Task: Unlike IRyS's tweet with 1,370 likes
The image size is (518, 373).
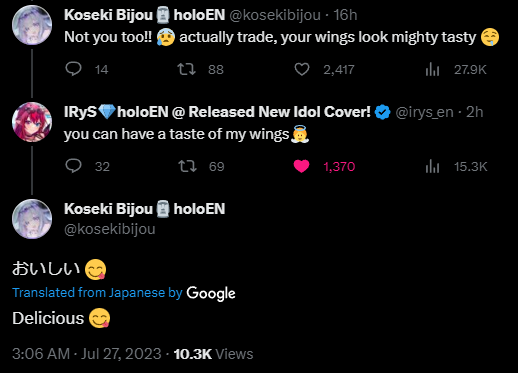Action: [x=301, y=166]
